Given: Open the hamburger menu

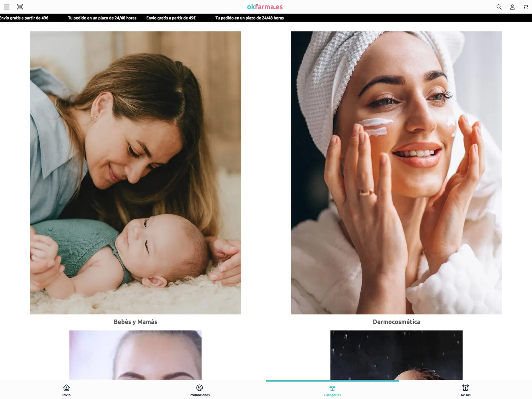Looking at the screenshot, I should tap(7, 7).
